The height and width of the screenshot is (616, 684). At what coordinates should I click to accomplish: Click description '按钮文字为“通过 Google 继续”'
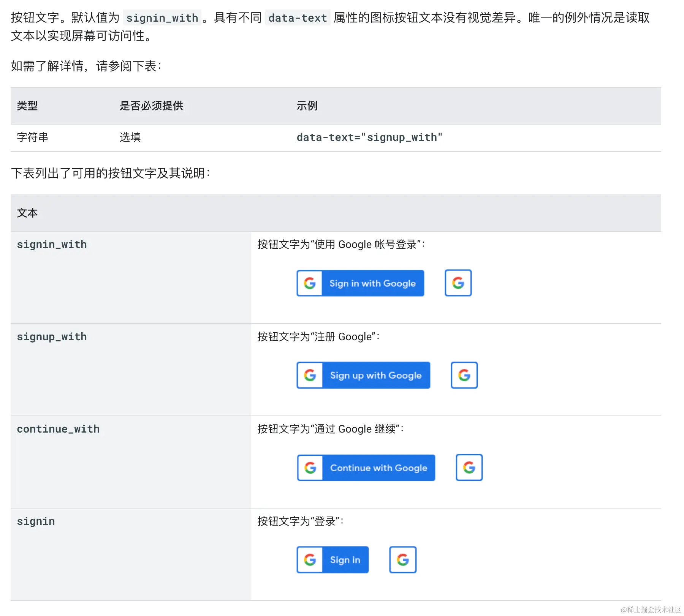point(330,429)
